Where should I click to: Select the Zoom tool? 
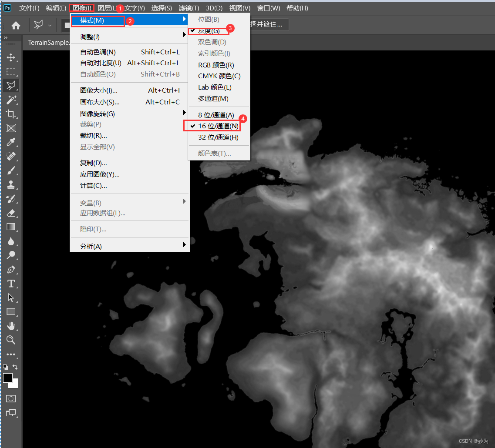[11, 340]
